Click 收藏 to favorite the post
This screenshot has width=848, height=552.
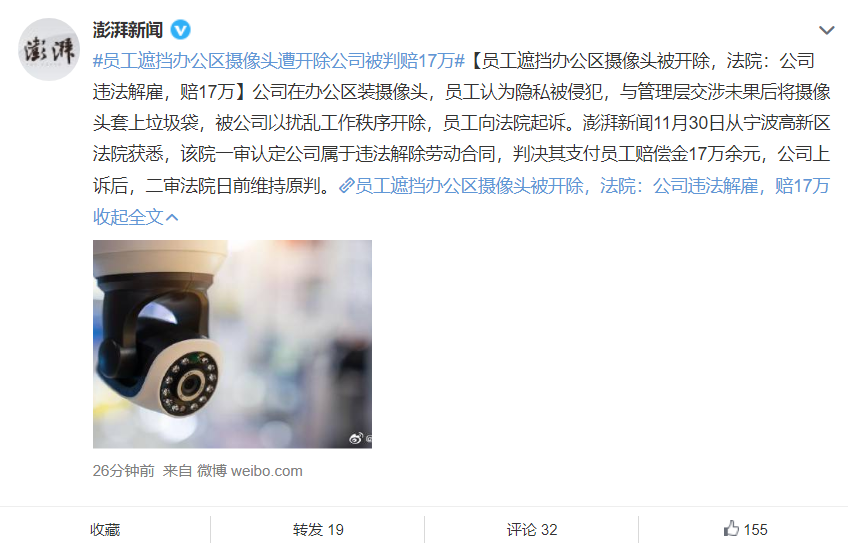pos(105,530)
